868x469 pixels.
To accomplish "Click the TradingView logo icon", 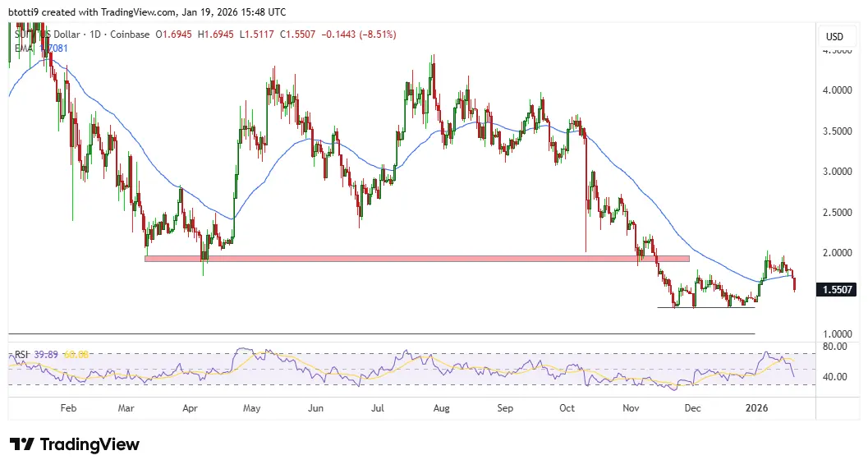I will (x=21, y=444).
